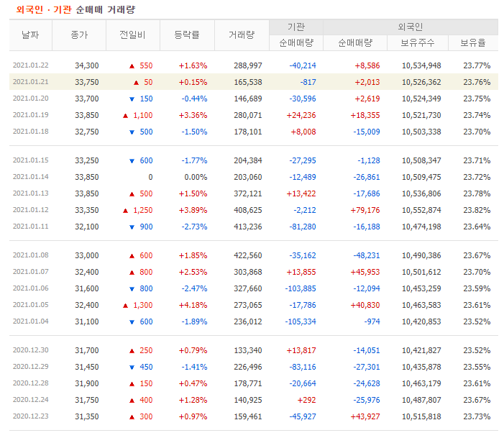Click the volume 372,121
The image size is (504, 438).
click(248, 193)
